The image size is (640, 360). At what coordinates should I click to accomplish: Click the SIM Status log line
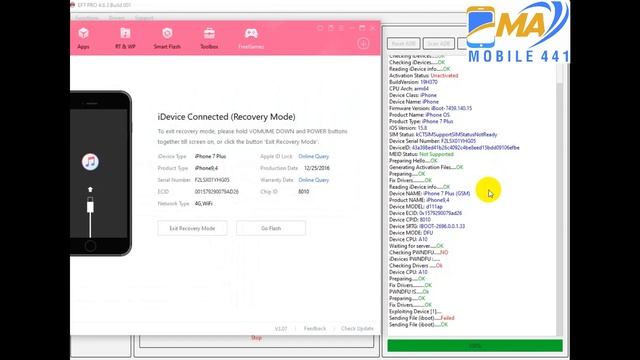point(443,134)
